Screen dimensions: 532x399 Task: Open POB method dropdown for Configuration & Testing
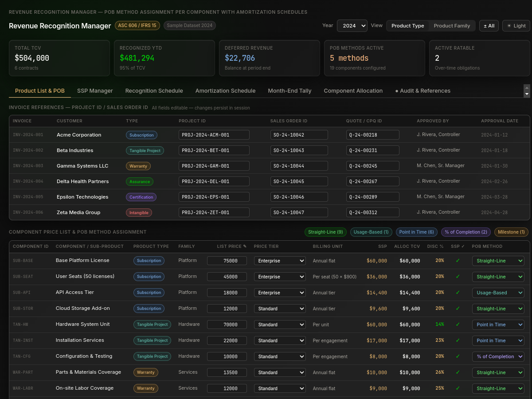498,356
